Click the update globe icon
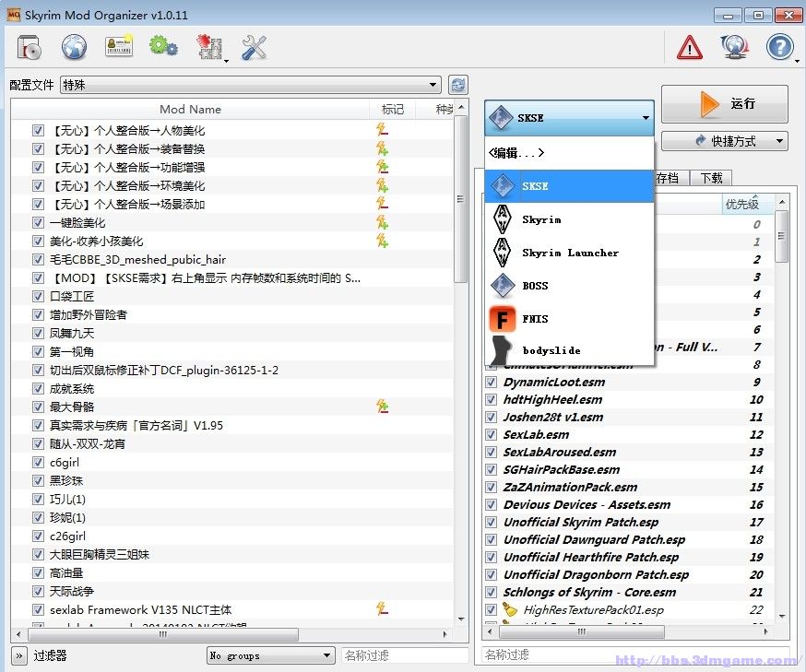The image size is (806, 672). 735,47
